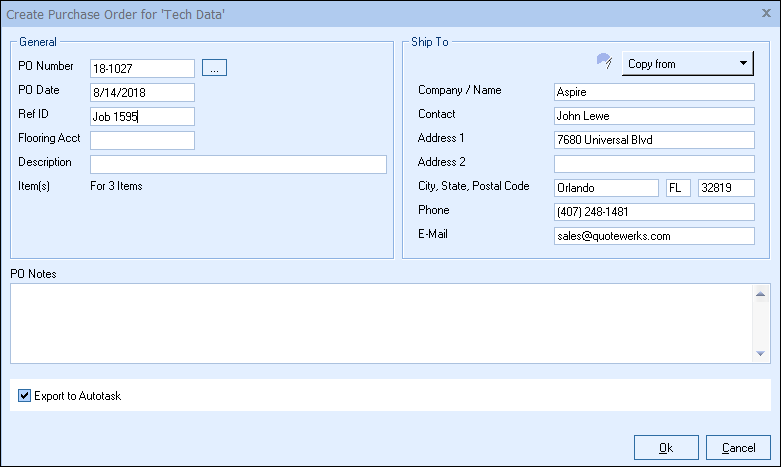
Task: Click the postal code field 32819
Action: pyautogui.click(x=725, y=188)
